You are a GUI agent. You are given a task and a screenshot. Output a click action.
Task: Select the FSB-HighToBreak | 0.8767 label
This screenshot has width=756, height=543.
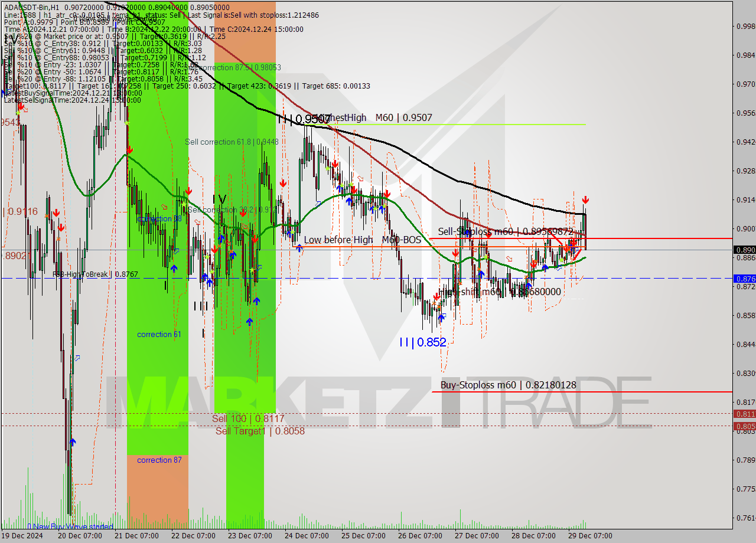[x=95, y=274]
